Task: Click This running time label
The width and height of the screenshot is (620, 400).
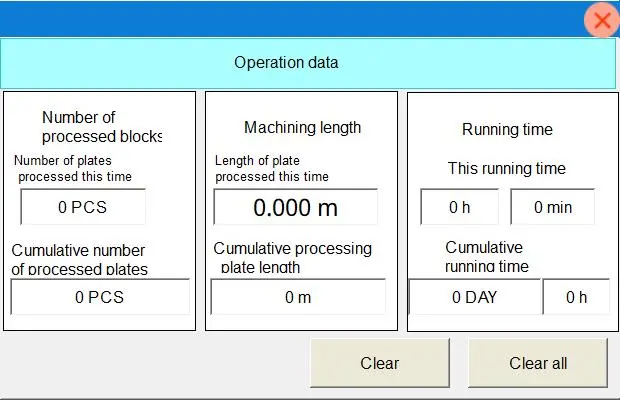Action: click(x=507, y=168)
